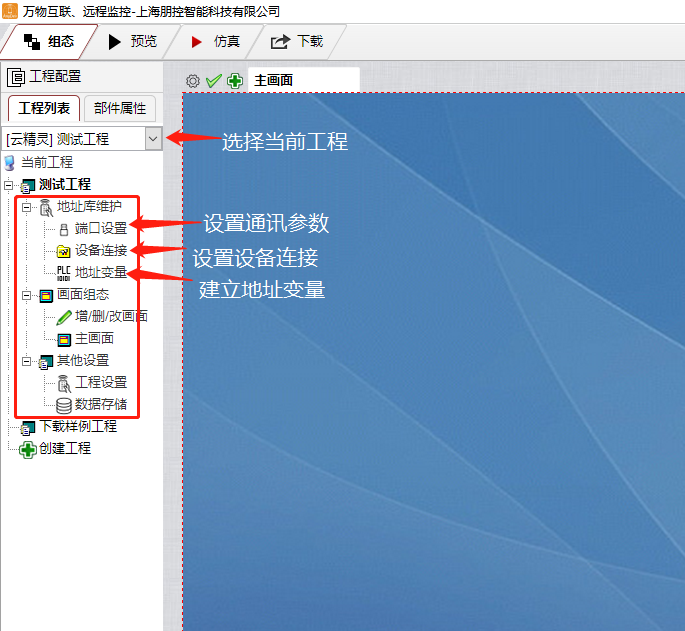
Task: Click the 工程配置 panel header icon
Action: coord(17,76)
